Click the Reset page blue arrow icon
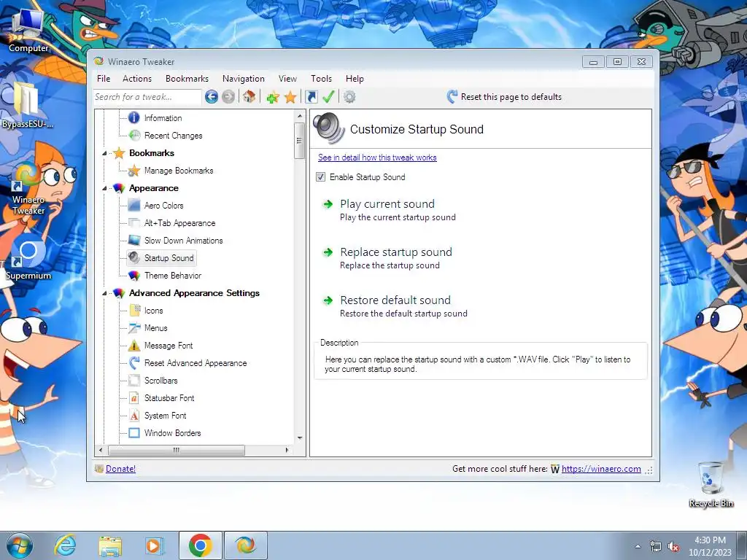747x560 pixels. point(452,97)
